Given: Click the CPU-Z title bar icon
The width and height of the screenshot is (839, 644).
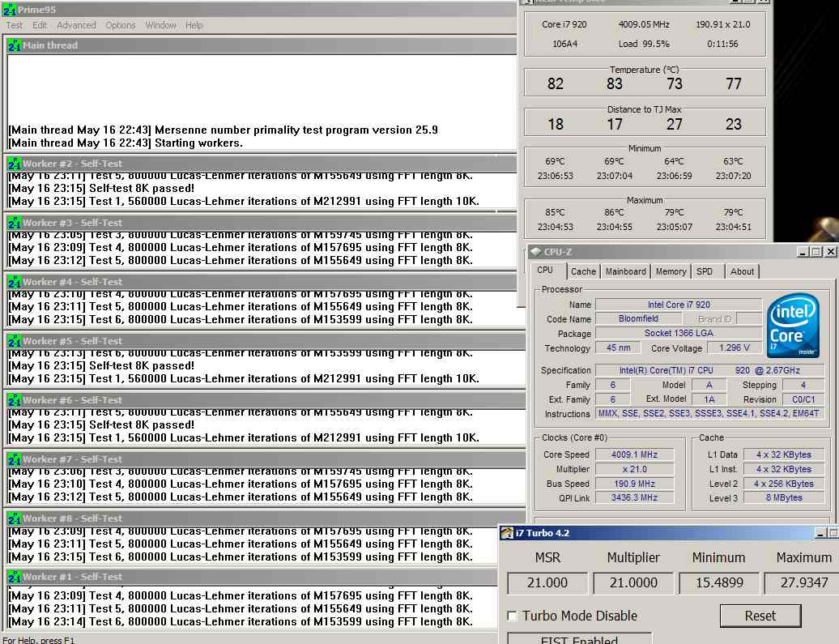Looking at the screenshot, I should (x=535, y=252).
